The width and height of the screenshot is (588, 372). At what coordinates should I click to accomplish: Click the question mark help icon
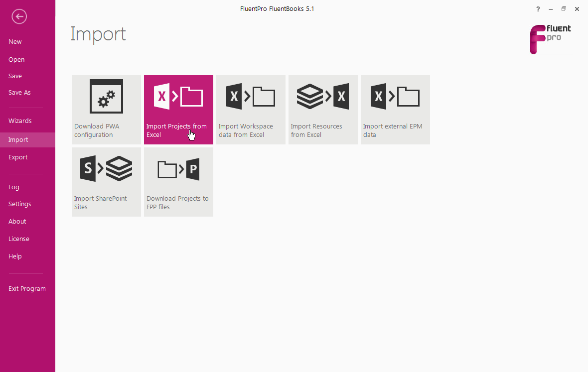click(538, 9)
